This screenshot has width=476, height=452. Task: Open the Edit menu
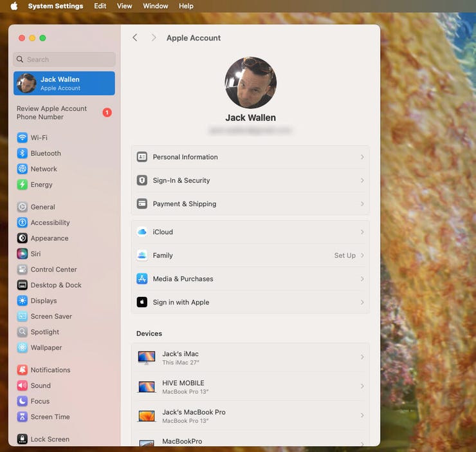click(x=100, y=6)
